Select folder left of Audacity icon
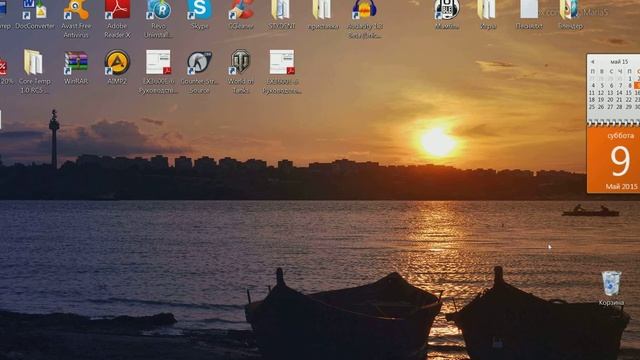This screenshot has width=640, height=360. [x=323, y=14]
